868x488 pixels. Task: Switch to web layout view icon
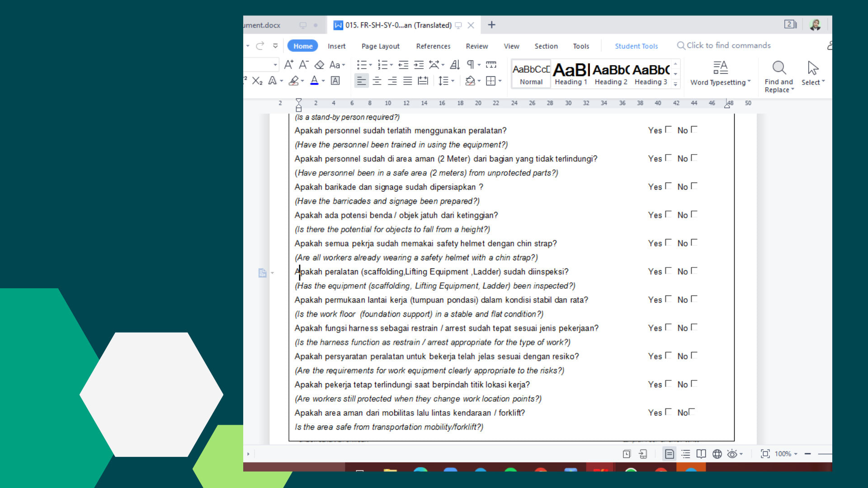717,454
